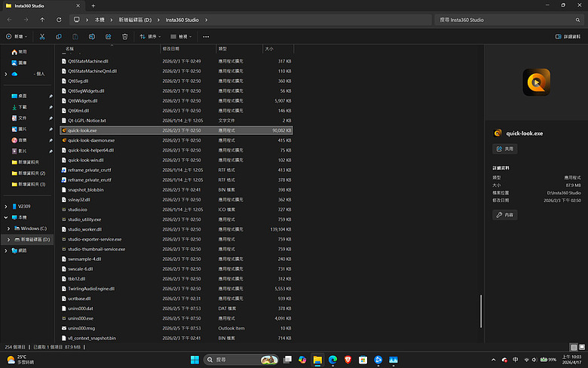Screen dimensions: 588x368
Task: Click the Back arrow navigation button
Action: coord(9,20)
